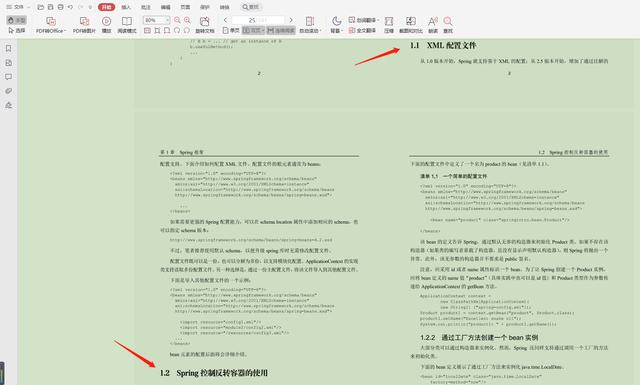The image size is (640, 385).
Task: Switch to the 保护 tab
Action: 204,7
